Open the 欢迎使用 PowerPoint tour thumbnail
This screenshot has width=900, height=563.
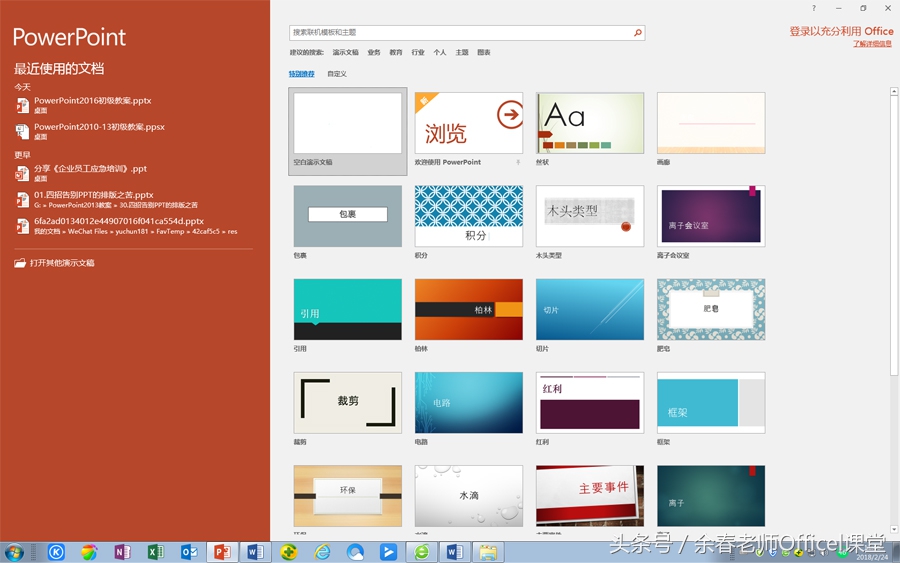tap(469, 123)
